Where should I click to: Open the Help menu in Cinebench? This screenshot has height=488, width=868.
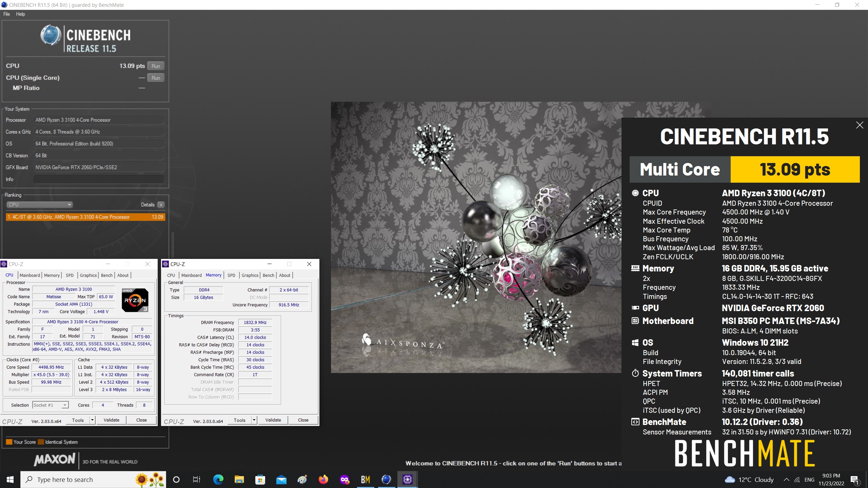coord(20,14)
